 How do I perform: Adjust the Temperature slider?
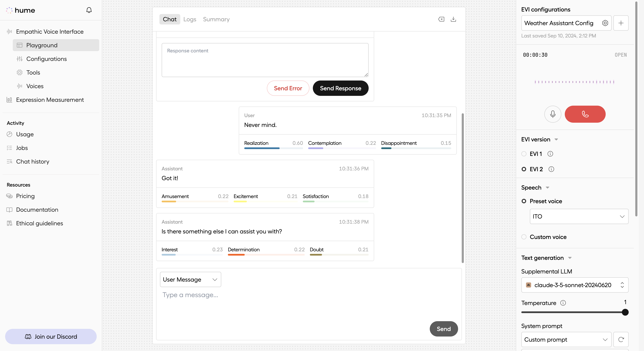(625, 312)
